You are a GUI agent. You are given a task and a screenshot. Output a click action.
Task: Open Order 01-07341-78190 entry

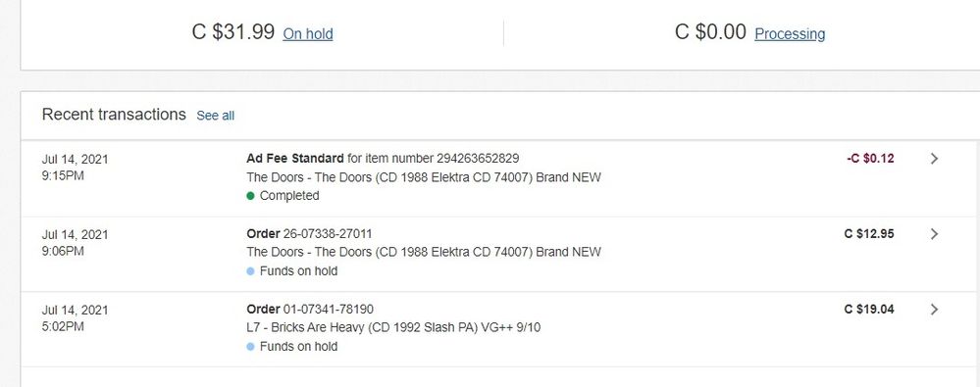tap(310, 309)
